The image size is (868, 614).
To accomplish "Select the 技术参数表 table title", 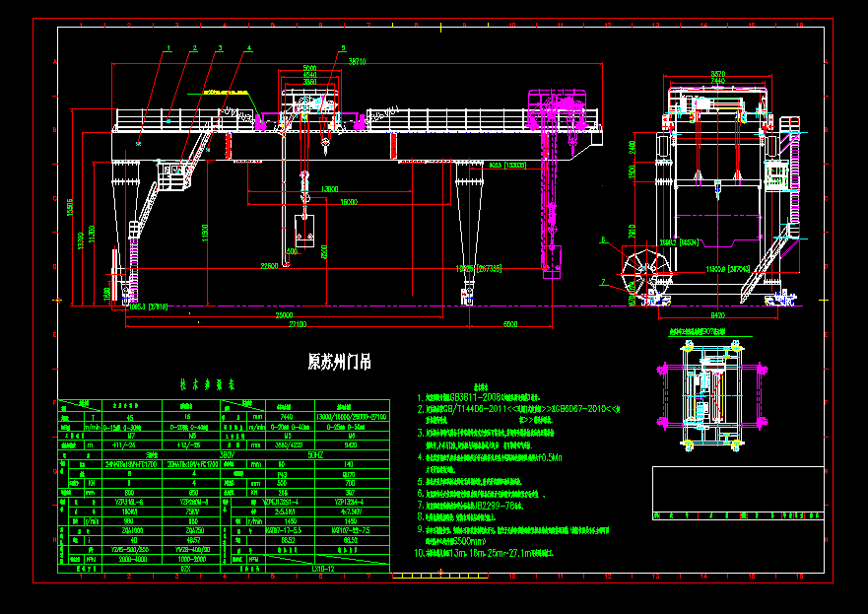I will 207,383.
